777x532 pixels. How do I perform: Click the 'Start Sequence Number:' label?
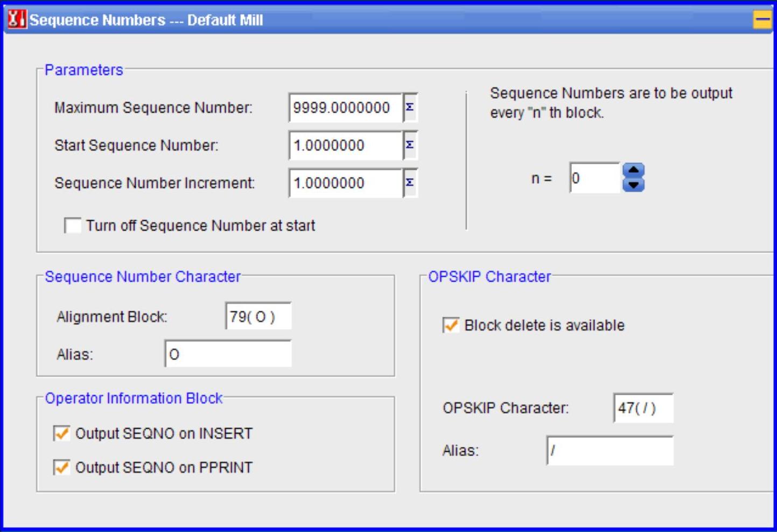tap(136, 145)
